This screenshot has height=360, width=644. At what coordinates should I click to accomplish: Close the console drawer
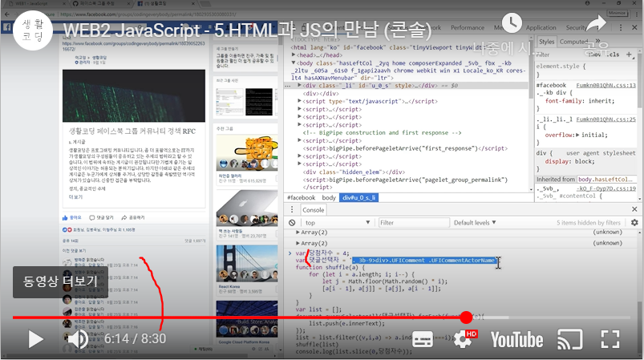[634, 209]
